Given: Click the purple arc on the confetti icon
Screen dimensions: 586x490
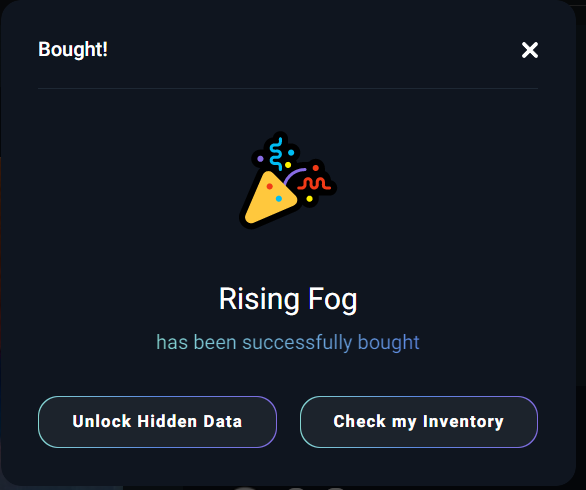Looking at the screenshot, I should 294,176.
